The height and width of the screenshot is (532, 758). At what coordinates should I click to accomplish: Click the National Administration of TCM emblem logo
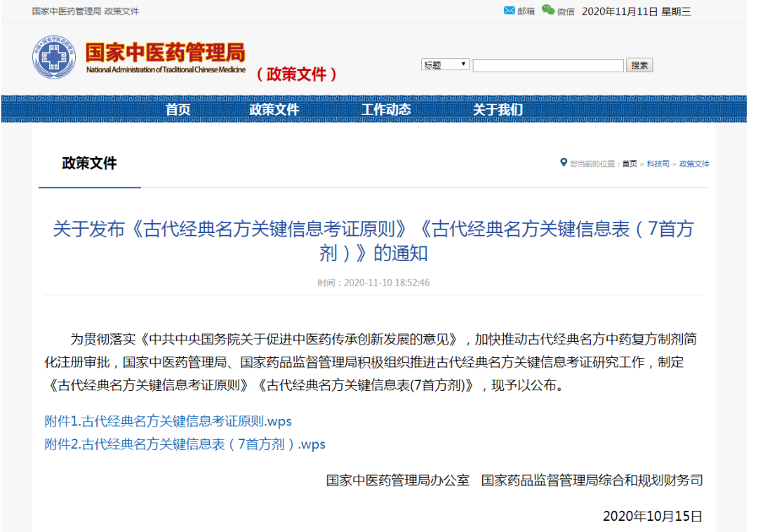(53, 57)
